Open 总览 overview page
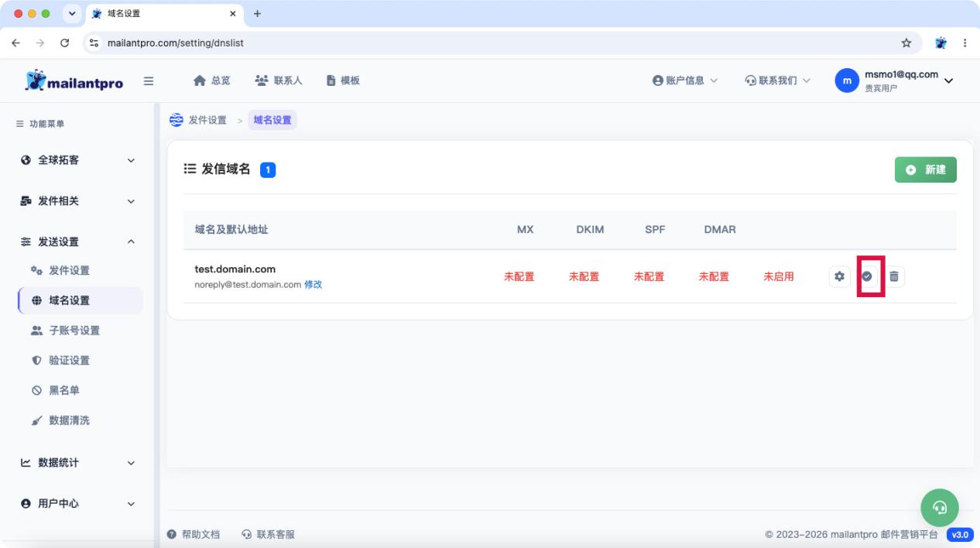 [211, 80]
